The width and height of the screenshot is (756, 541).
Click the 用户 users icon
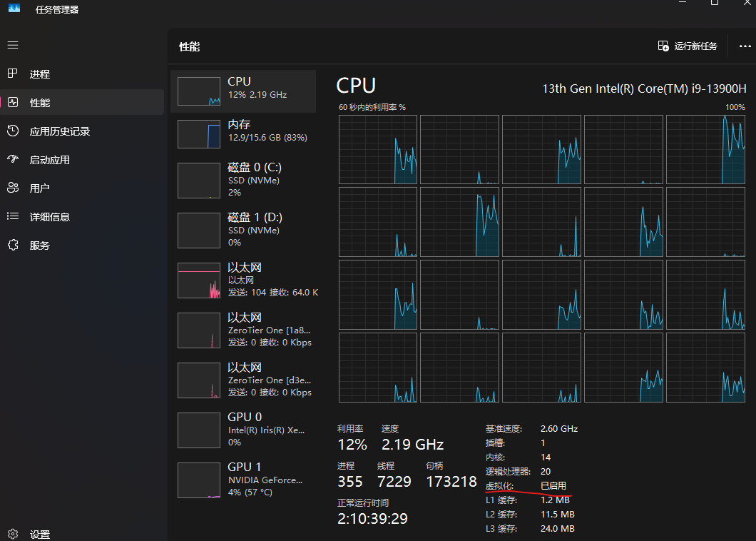coord(13,188)
